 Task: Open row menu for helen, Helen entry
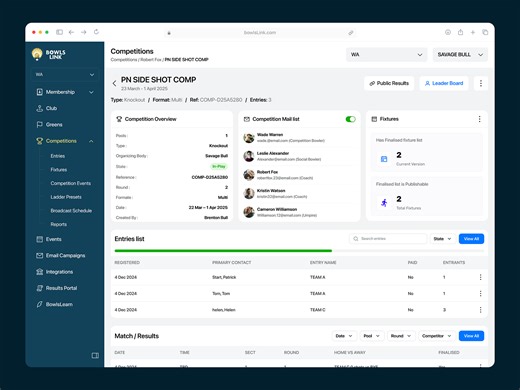[x=480, y=310]
